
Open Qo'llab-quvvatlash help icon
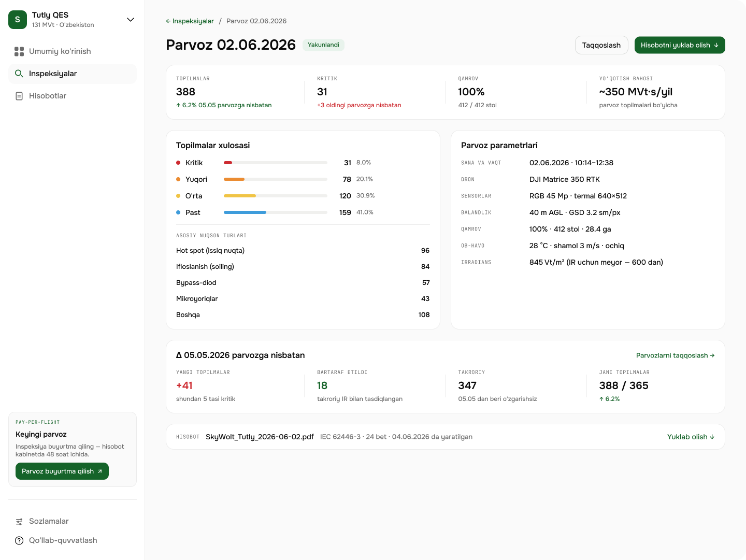[19, 541]
